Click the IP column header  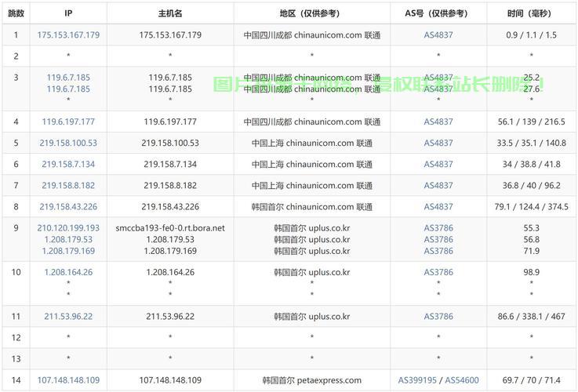pyautogui.click(x=68, y=13)
